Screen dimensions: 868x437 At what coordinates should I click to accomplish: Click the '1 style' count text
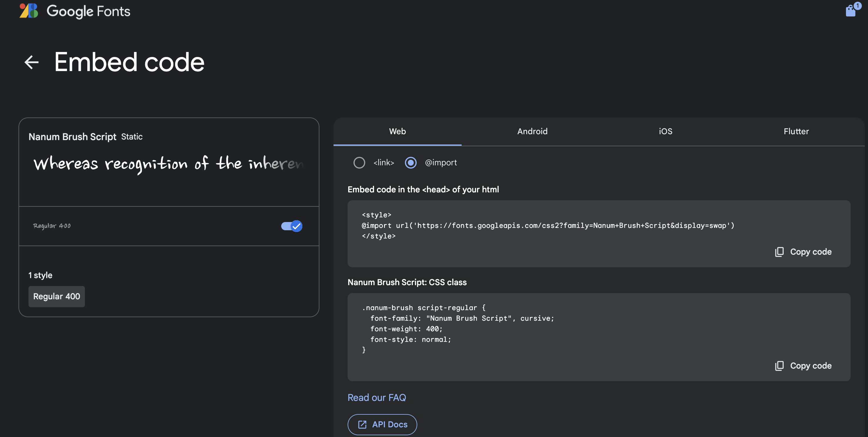pyautogui.click(x=41, y=275)
